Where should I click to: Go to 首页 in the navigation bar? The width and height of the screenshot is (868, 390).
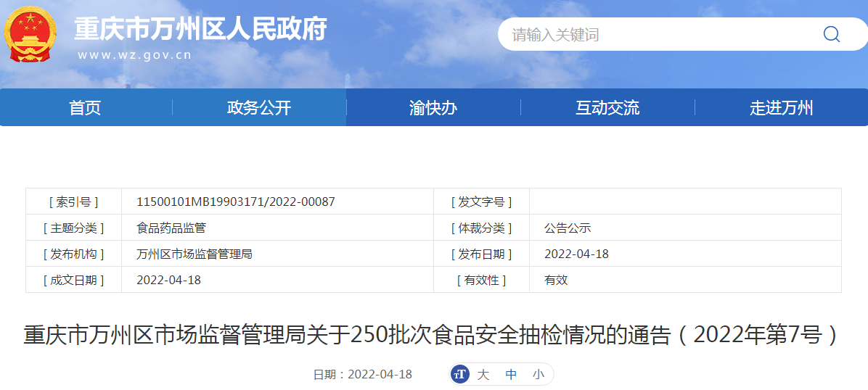pos(85,108)
